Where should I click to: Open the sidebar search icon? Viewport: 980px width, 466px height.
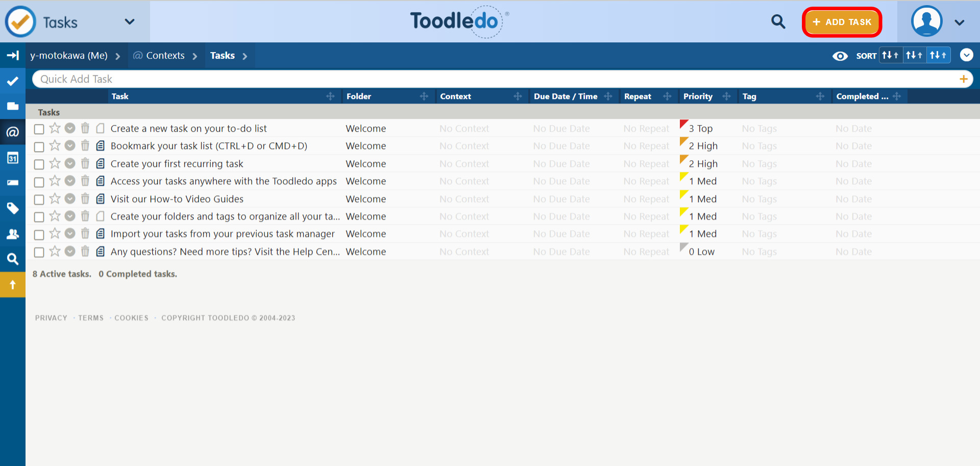coord(13,259)
